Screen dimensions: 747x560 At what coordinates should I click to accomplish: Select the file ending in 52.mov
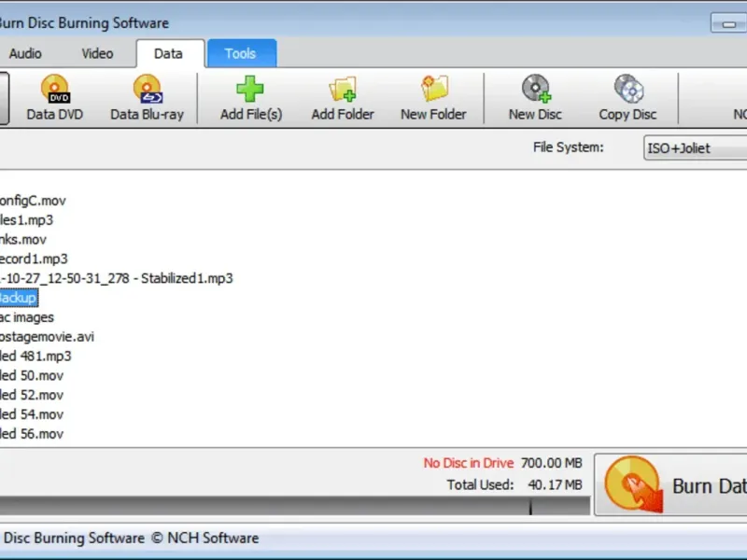click(32, 395)
